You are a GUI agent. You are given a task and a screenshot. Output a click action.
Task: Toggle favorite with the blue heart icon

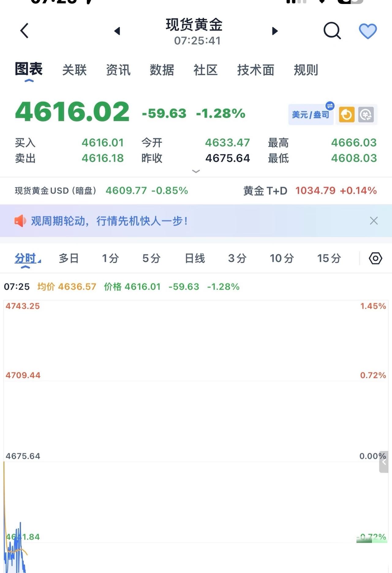pos(367,31)
